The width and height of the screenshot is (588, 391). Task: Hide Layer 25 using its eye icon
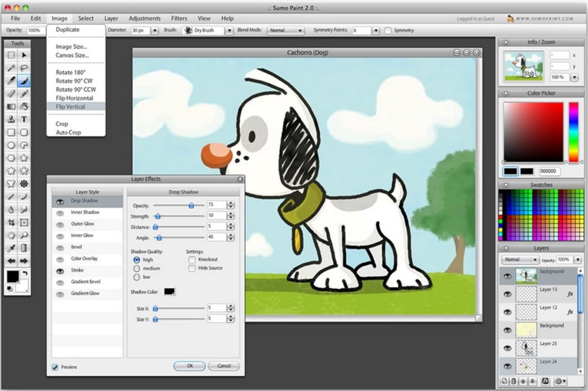507,348
